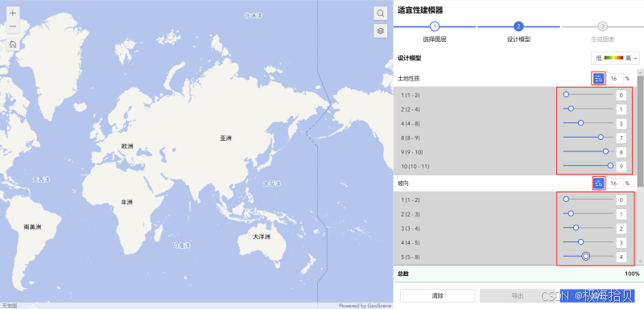Click the scrollbar down arrow

(x=640, y=262)
